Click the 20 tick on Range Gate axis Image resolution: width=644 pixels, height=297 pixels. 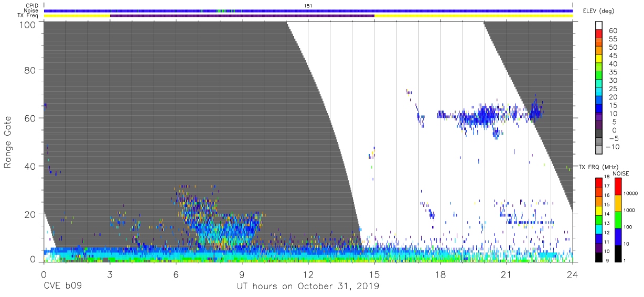point(29,214)
